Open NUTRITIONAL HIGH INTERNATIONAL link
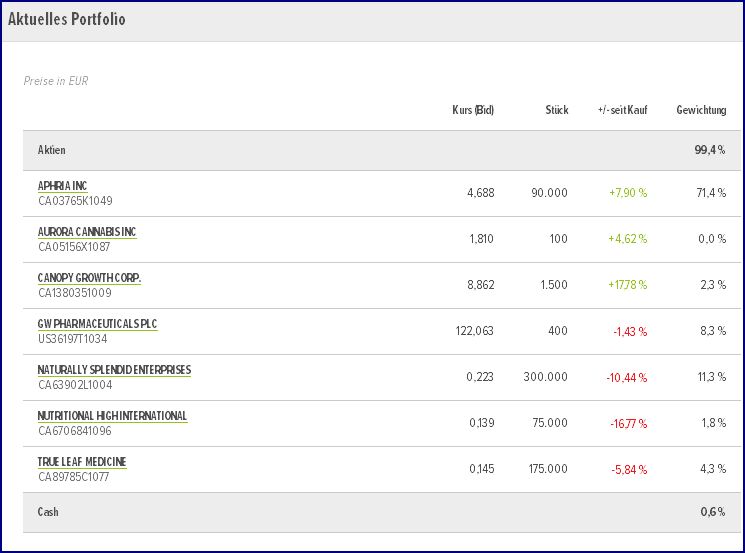This screenshot has width=745, height=553. [x=112, y=416]
